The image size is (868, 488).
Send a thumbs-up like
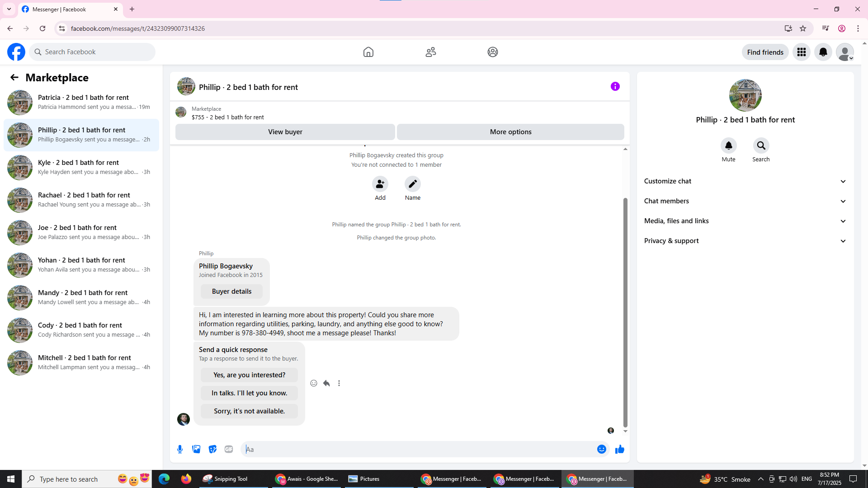click(x=620, y=449)
